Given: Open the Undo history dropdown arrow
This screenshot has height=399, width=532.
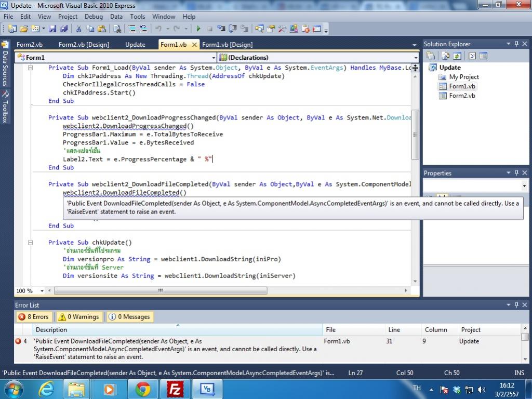Looking at the screenshot, I should 168,29.
